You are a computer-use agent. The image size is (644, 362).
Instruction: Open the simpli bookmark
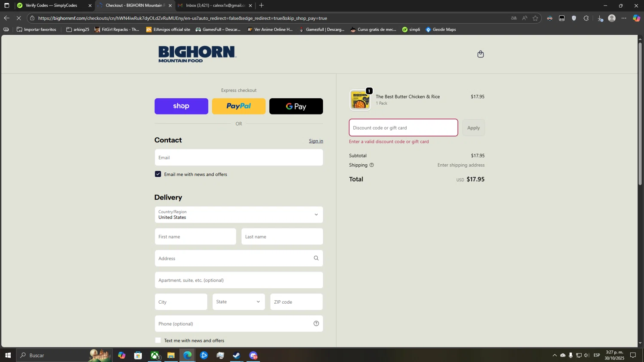(x=411, y=30)
